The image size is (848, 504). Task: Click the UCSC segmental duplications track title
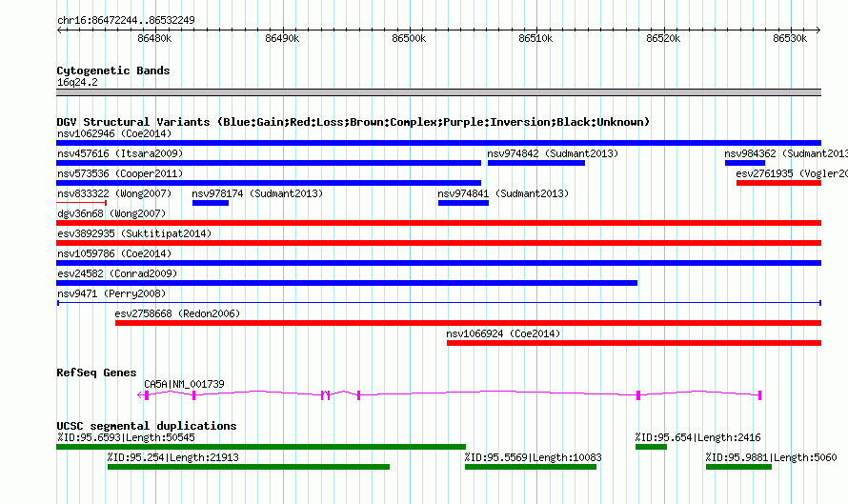pos(147,426)
